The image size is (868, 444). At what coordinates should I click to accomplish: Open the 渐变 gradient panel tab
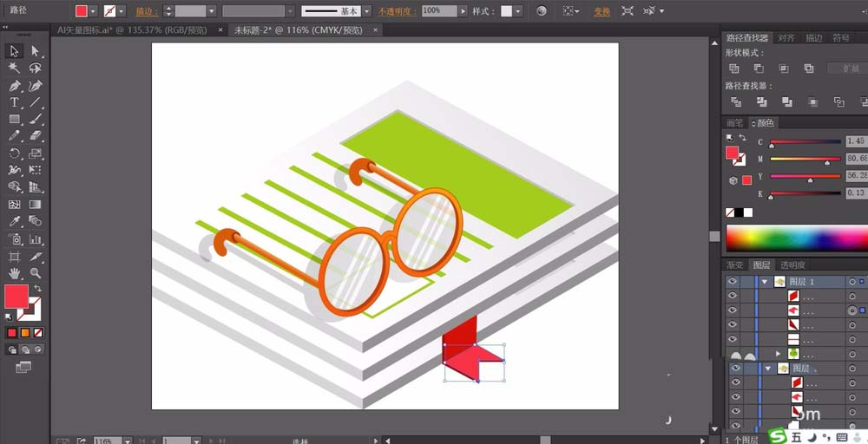pyautogui.click(x=735, y=264)
